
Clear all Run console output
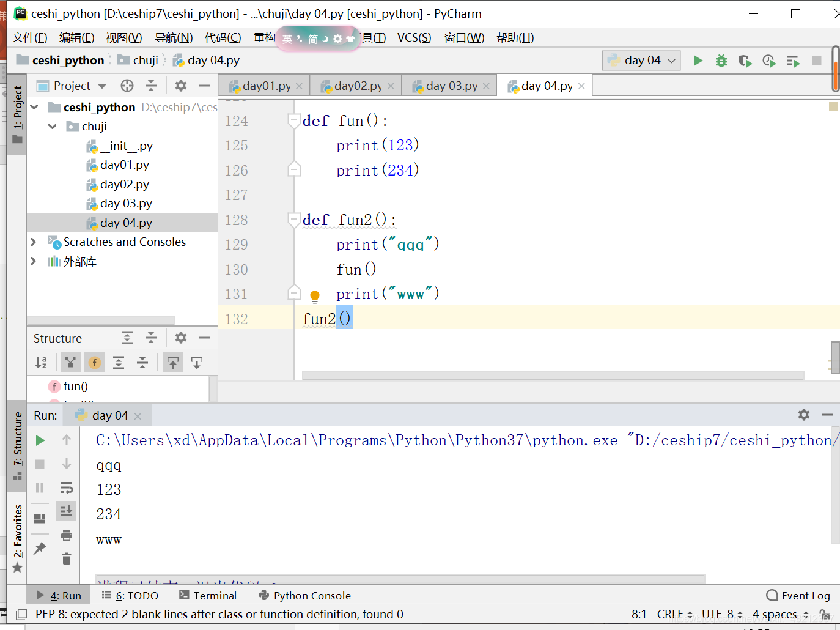click(67, 558)
